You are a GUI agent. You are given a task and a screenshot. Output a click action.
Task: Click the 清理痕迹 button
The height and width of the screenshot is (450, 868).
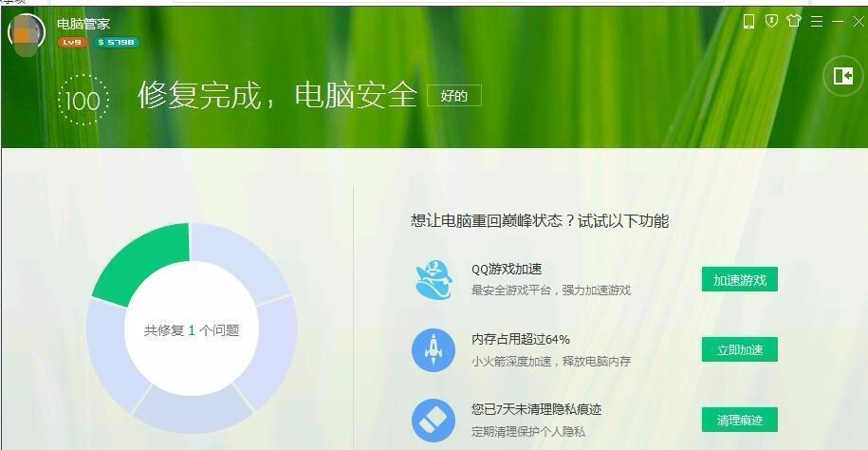click(740, 420)
